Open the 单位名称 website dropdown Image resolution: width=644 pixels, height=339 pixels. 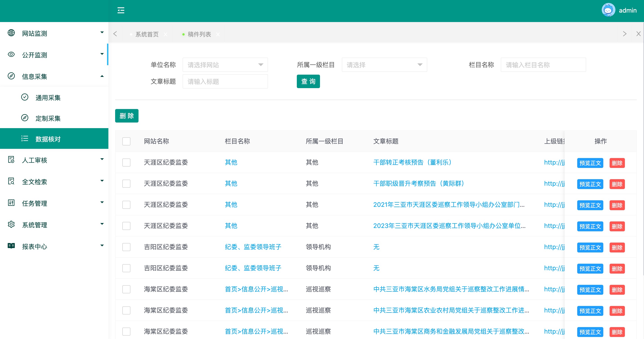tap(225, 65)
